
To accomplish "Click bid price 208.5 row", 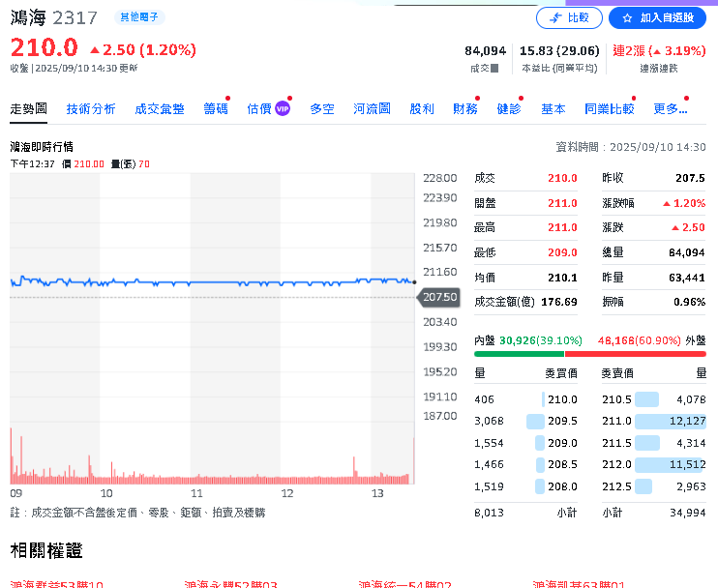I will click(525, 464).
